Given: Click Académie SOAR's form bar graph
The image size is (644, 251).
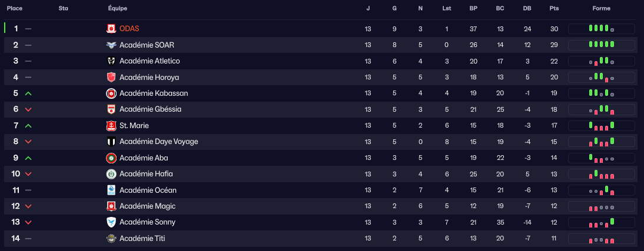Looking at the screenshot, I should click(x=601, y=45).
